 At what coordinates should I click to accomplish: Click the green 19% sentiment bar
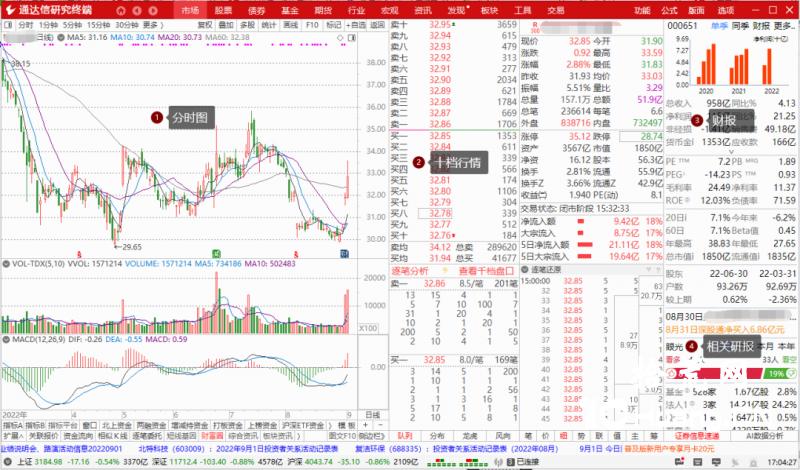tap(781, 374)
